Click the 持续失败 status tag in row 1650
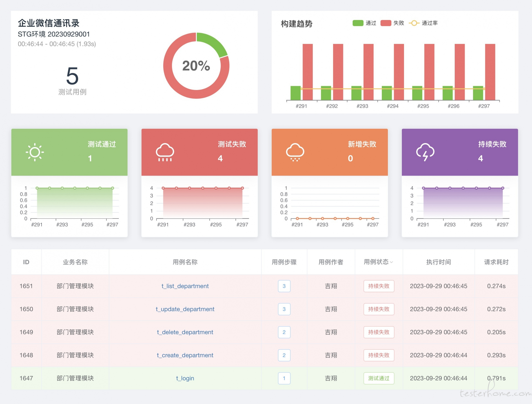Image resolution: width=532 pixels, height=404 pixels. pos(379,309)
